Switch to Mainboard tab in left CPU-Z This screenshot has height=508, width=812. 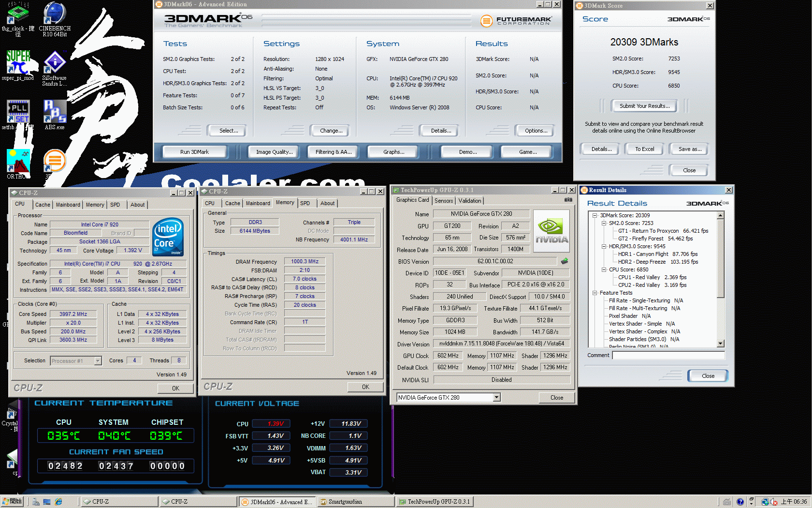click(68, 205)
